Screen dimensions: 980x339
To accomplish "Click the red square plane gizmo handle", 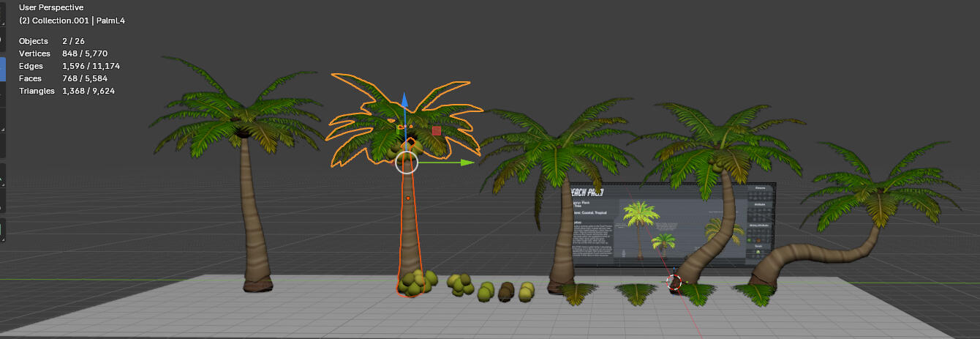I will [x=437, y=131].
